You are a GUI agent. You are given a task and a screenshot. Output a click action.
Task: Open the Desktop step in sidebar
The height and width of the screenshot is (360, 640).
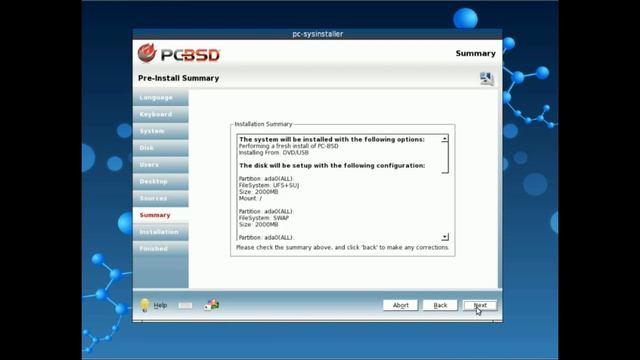coord(160,182)
